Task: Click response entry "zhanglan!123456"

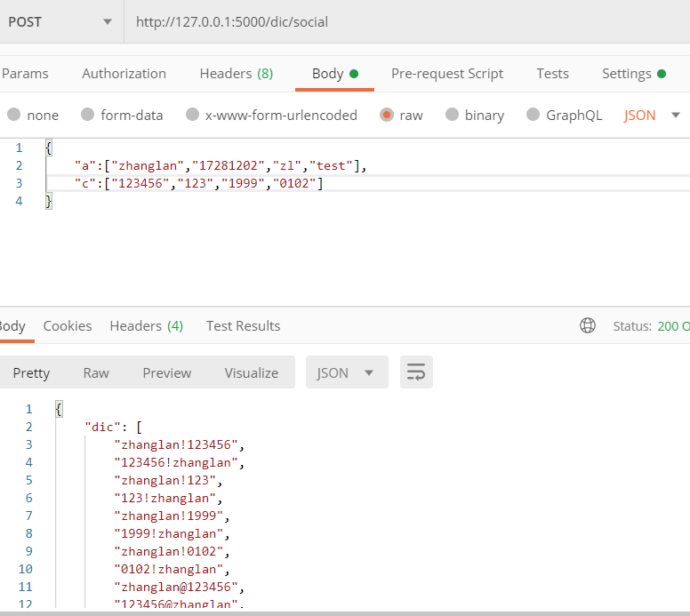Action: tap(179, 444)
